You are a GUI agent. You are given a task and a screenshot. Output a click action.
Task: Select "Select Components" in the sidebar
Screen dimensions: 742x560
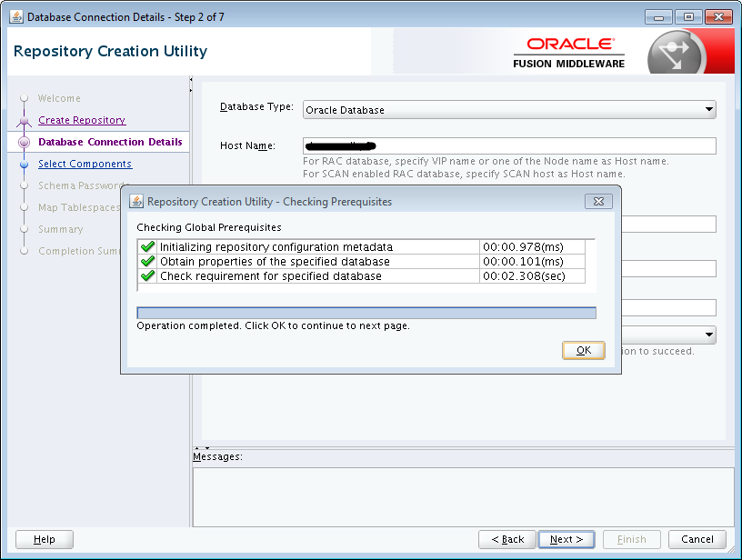pyautogui.click(x=85, y=164)
